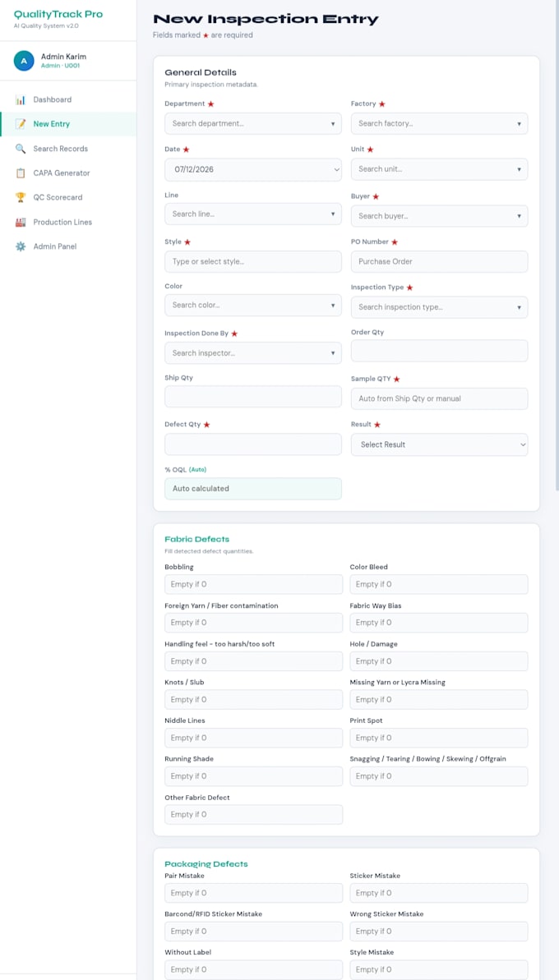559x980 pixels.
Task: Select New Entry in the sidebar
Action: click(x=68, y=124)
